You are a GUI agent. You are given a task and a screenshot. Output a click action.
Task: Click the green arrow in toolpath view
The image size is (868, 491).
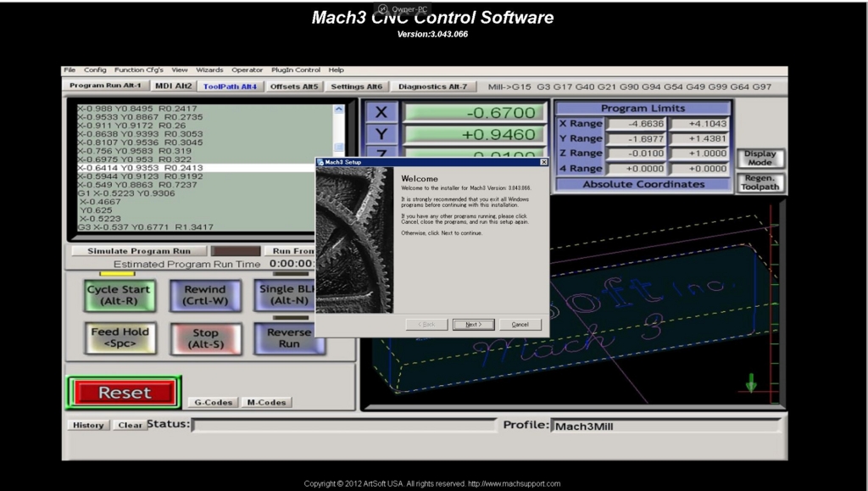coord(751,383)
